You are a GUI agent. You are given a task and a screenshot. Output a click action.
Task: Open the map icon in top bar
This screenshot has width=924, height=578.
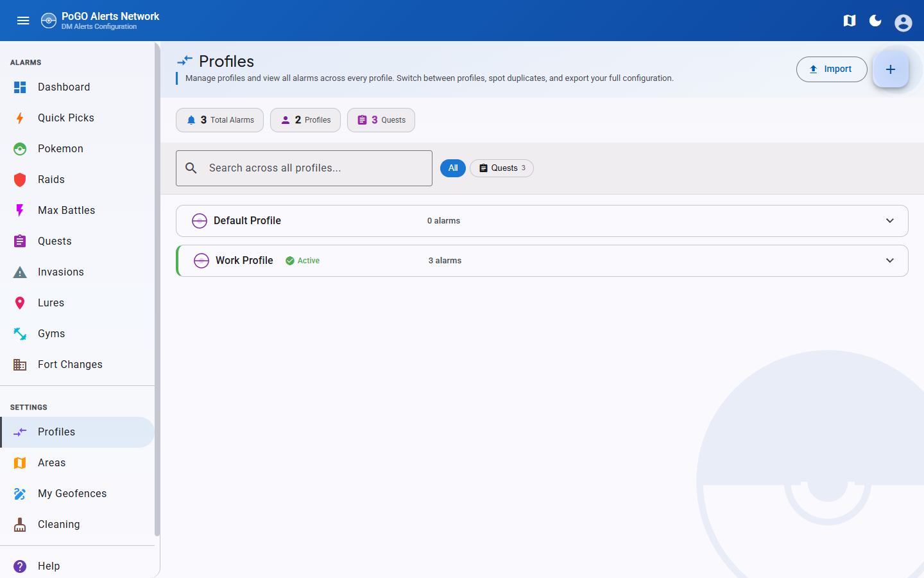[850, 21]
